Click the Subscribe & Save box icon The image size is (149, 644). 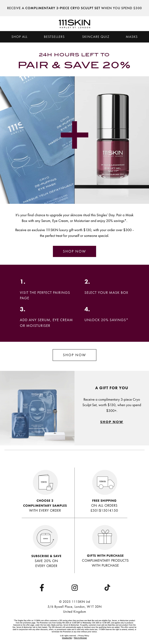[45, 537]
